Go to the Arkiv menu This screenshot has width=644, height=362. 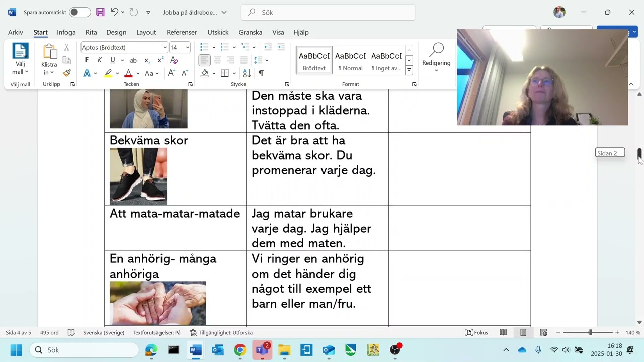point(16,32)
